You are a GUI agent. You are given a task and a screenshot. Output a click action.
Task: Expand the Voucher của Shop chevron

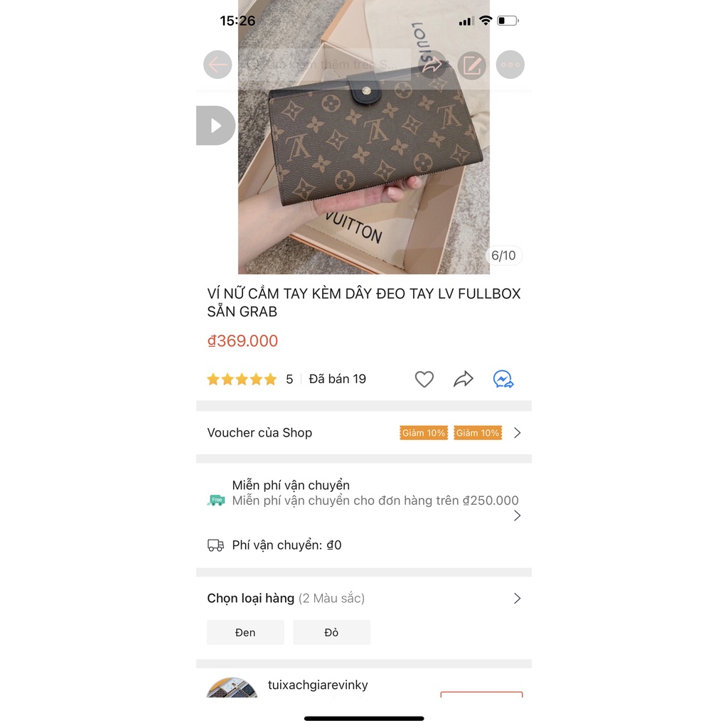[x=518, y=433]
